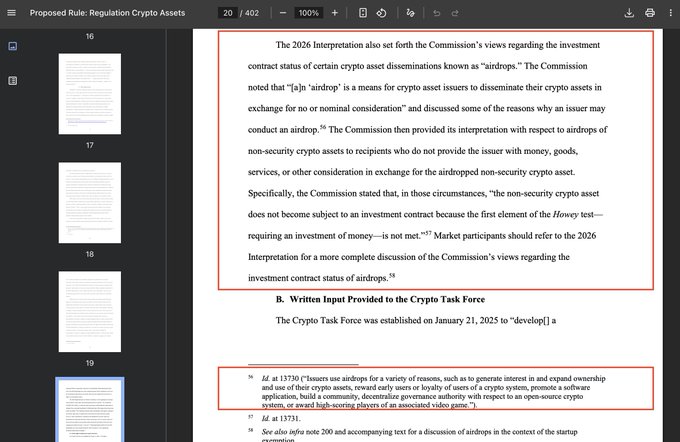Click thumbnail label '17'
The height and width of the screenshot is (442, 680).
[90, 145]
